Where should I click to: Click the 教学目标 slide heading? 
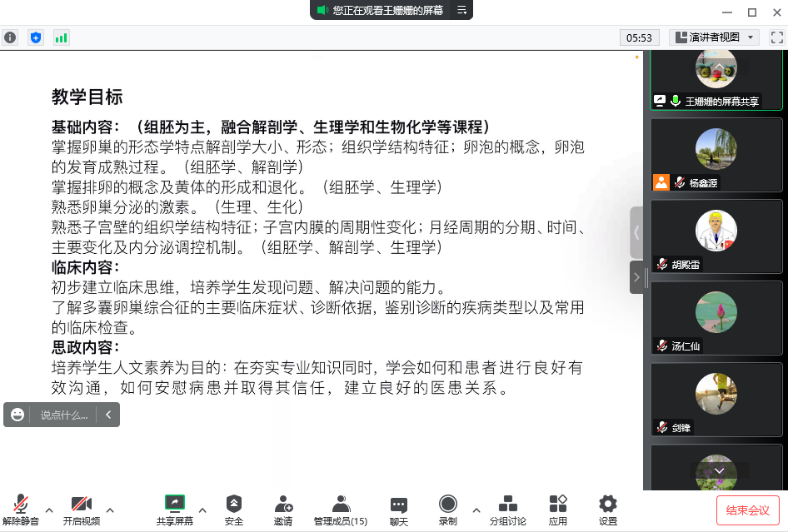87,97
